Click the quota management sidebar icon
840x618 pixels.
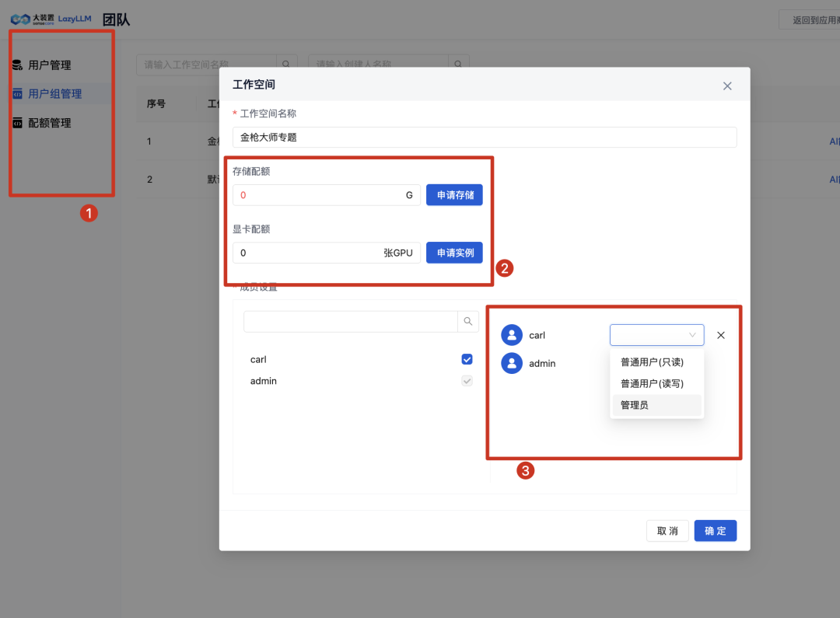(x=17, y=123)
